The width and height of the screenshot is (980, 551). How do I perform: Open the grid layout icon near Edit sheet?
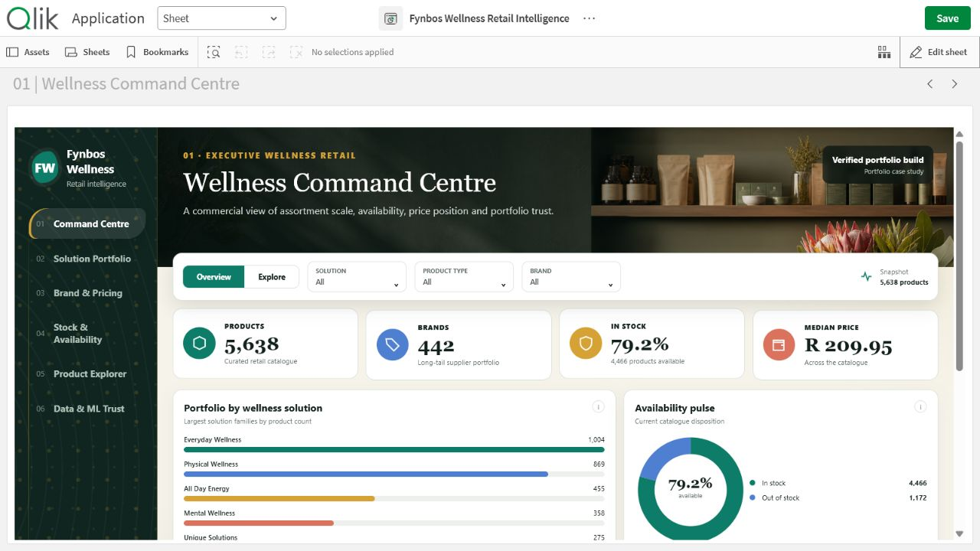(x=884, y=52)
